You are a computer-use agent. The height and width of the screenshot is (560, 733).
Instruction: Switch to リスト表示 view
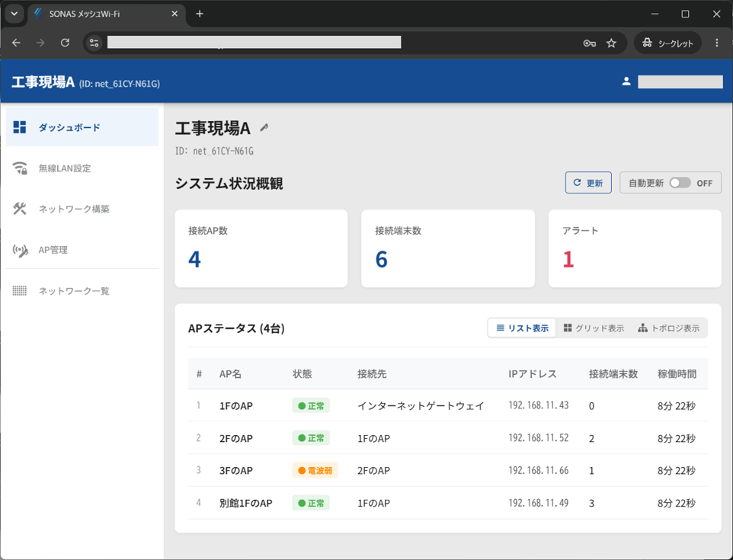(x=522, y=328)
